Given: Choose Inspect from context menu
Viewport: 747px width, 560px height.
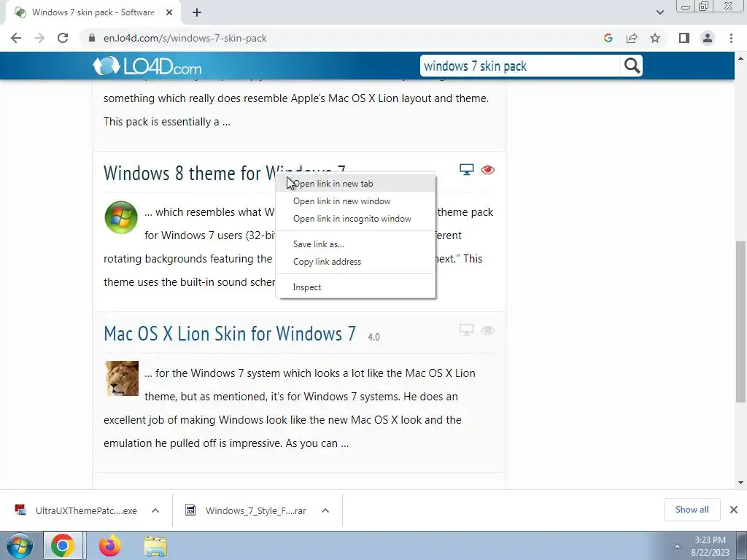Looking at the screenshot, I should [x=355, y=287].
